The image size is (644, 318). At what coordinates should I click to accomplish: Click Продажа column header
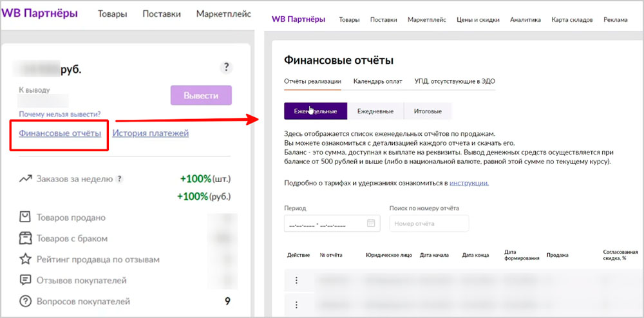point(557,255)
